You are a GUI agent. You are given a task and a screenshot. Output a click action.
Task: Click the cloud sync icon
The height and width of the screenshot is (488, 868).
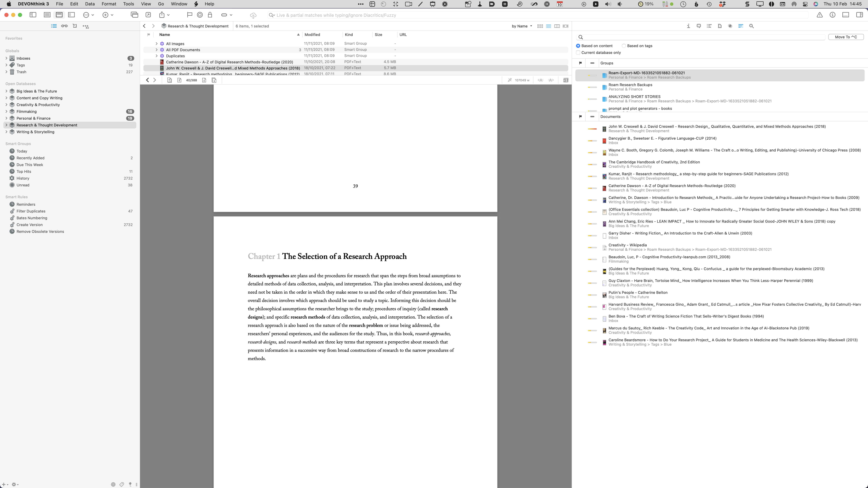tap(253, 15)
